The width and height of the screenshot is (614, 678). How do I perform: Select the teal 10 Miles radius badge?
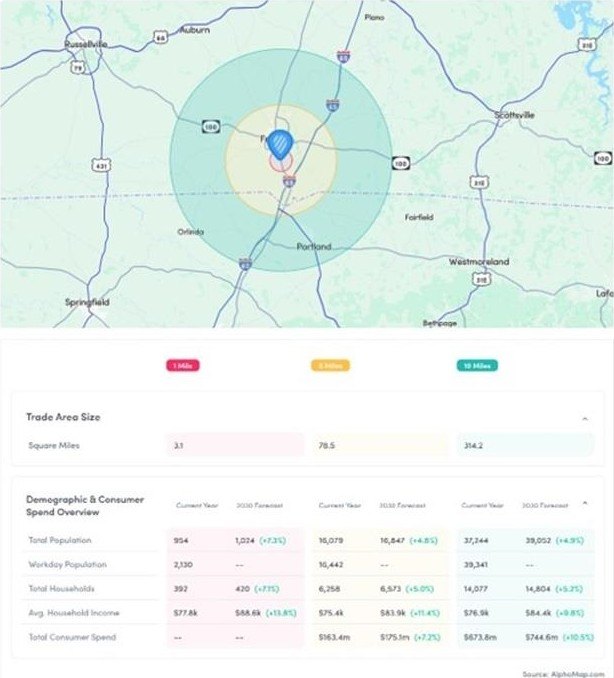[478, 366]
